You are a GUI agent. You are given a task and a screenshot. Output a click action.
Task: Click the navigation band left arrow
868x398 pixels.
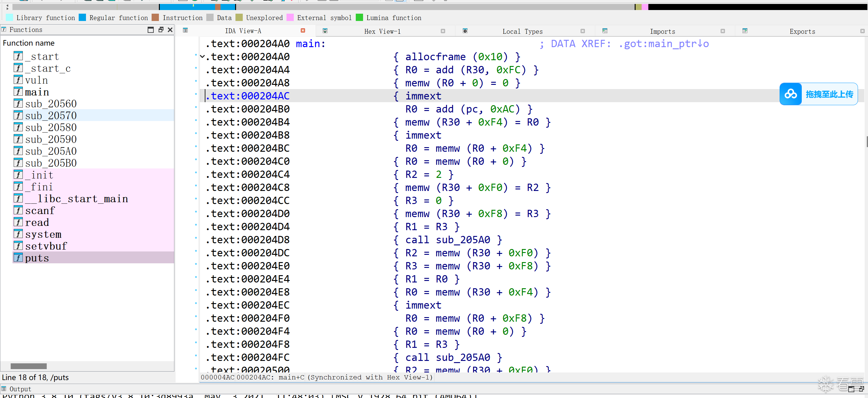click(7, 6)
